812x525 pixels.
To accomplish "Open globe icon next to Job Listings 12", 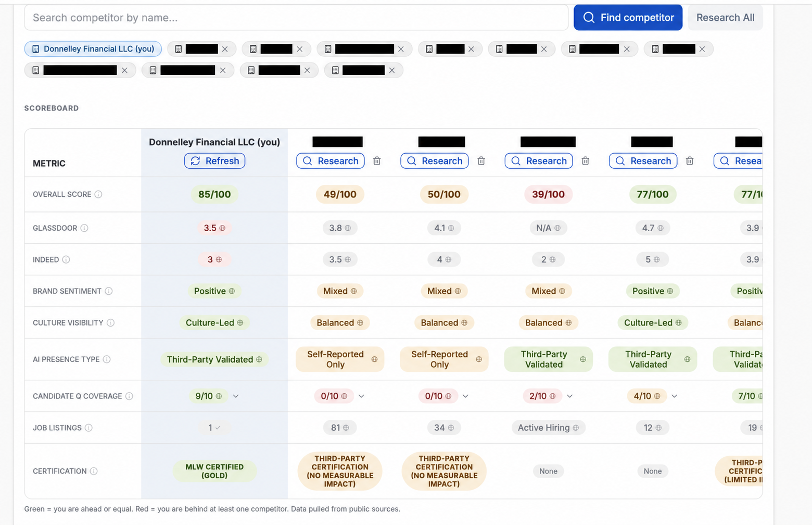I will pyautogui.click(x=658, y=428).
